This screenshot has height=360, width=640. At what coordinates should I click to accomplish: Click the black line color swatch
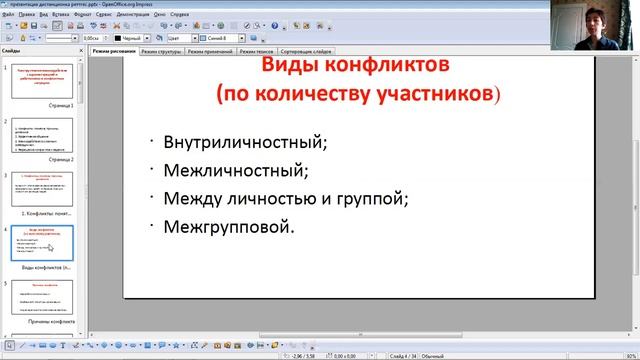point(118,38)
